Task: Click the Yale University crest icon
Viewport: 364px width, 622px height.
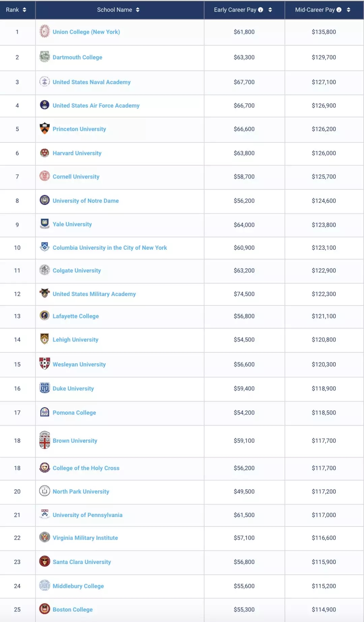Action: coord(44,223)
